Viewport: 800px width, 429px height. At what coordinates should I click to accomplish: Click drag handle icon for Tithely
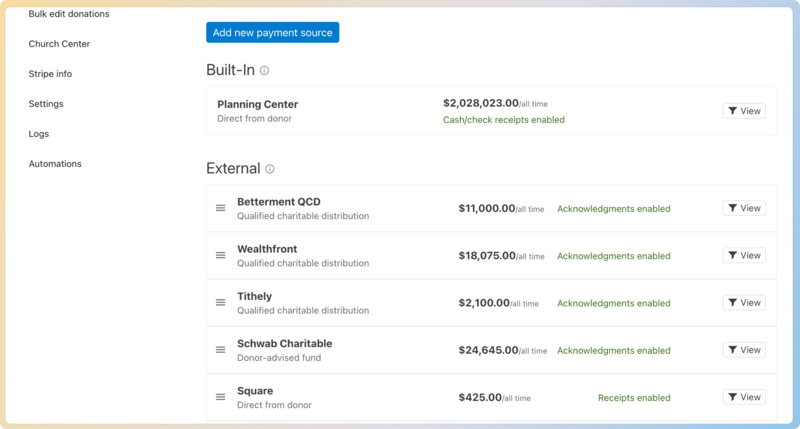[x=220, y=302]
